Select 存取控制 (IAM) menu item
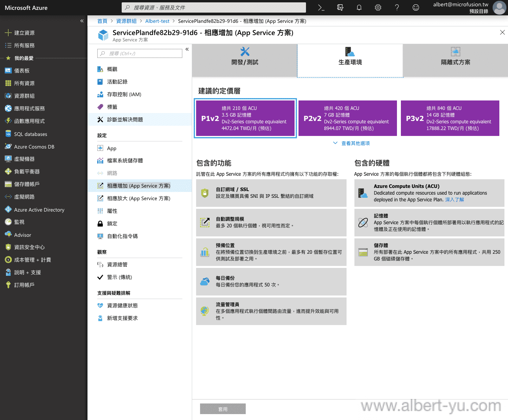 coord(140,94)
